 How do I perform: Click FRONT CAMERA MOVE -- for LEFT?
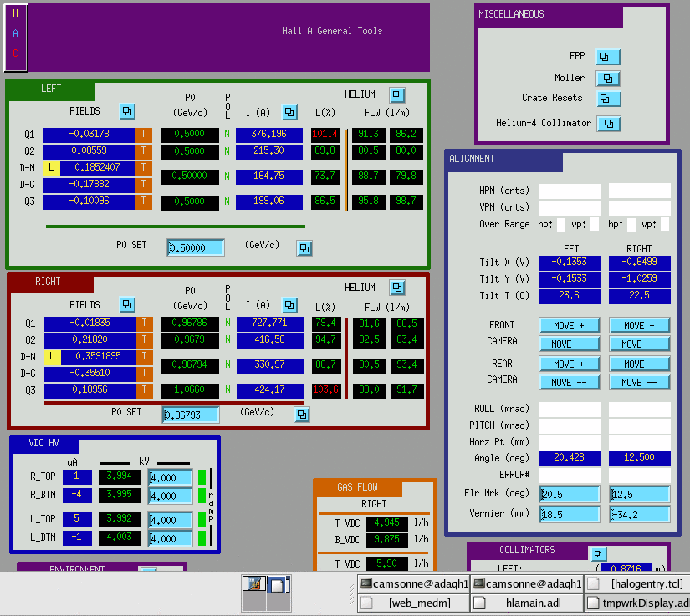click(569, 344)
